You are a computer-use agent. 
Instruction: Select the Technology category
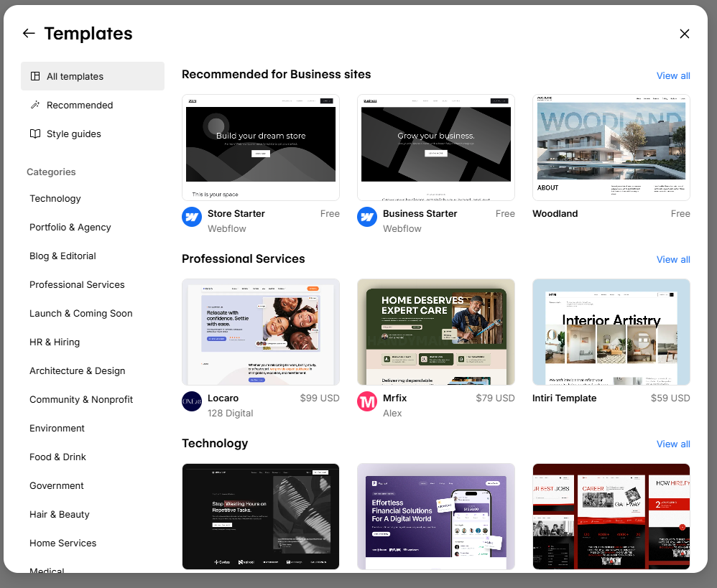55,198
